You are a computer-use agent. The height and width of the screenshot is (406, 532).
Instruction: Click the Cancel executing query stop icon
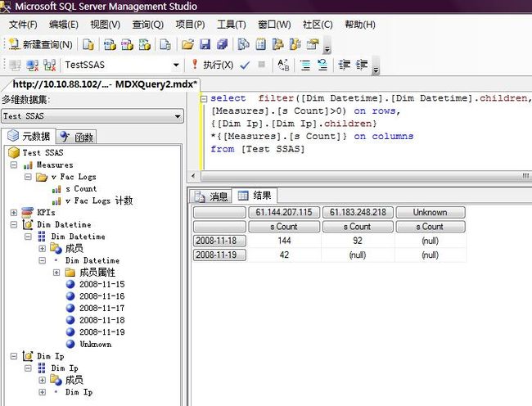click(x=261, y=65)
